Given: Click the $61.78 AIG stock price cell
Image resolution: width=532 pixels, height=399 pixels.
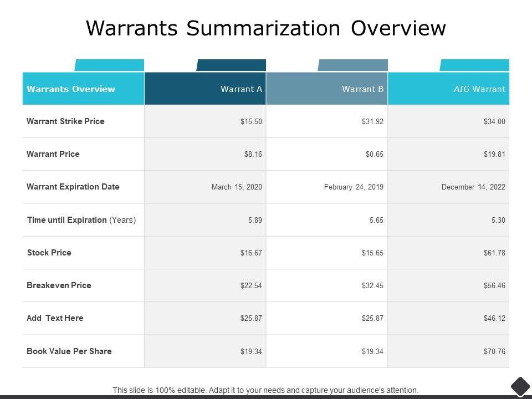Looking at the screenshot, I should (494, 253).
